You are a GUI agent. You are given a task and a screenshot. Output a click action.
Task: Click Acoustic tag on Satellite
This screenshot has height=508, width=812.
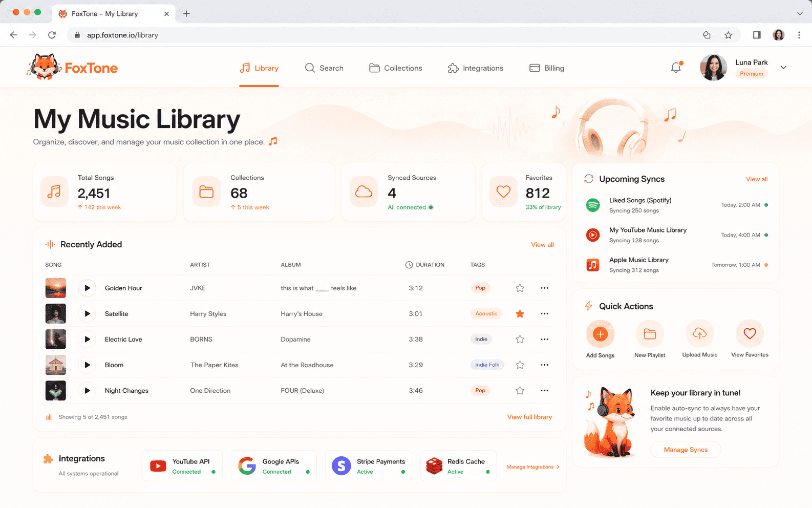tap(486, 313)
